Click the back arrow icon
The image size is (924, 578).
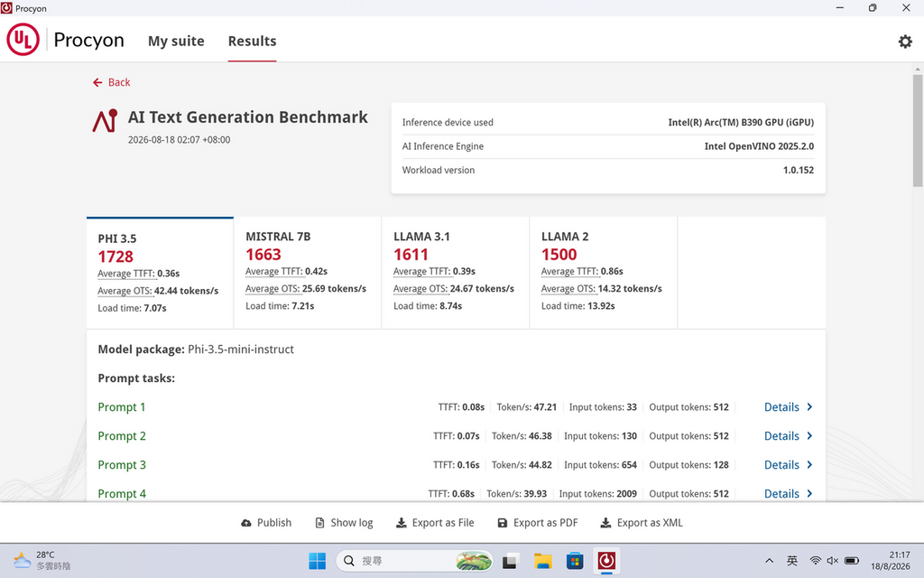97,82
